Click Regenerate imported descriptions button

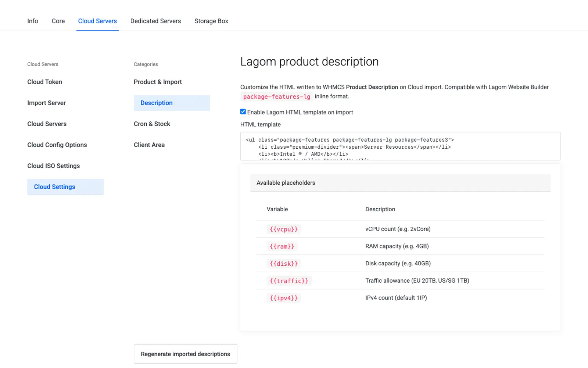pos(186,354)
